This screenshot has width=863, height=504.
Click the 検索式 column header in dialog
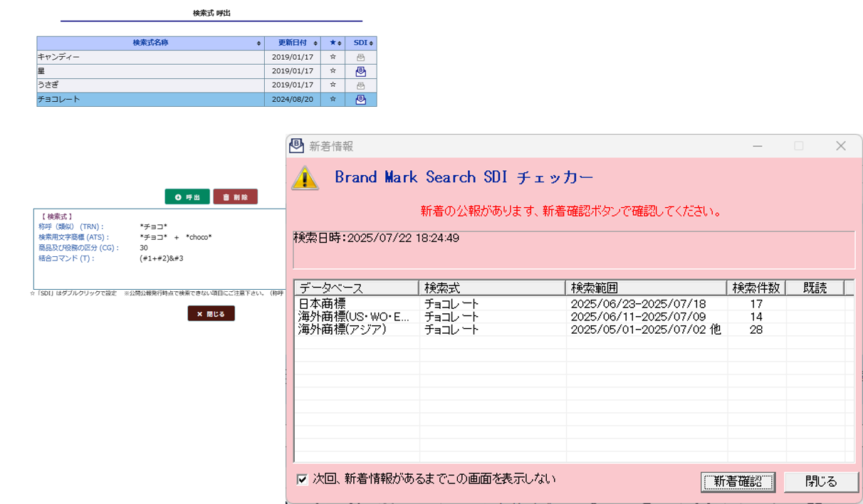tap(493, 288)
